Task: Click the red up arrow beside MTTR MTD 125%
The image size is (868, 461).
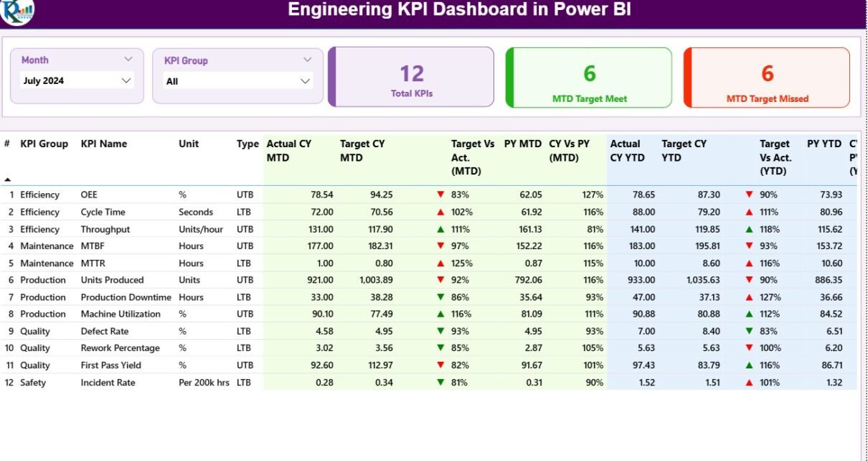Action: tap(440, 264)
